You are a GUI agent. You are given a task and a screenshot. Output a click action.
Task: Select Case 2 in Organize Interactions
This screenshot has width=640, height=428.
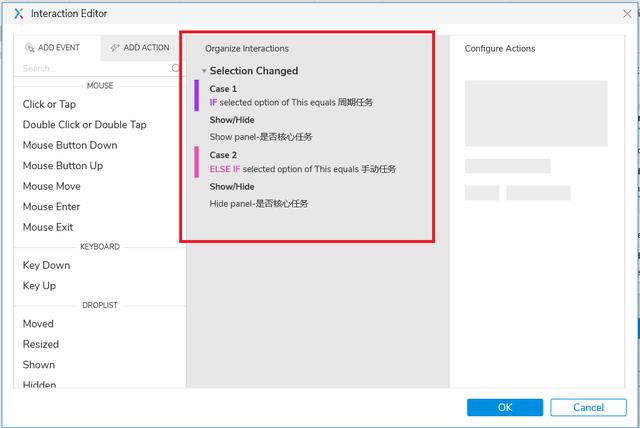tap(223, 155)
